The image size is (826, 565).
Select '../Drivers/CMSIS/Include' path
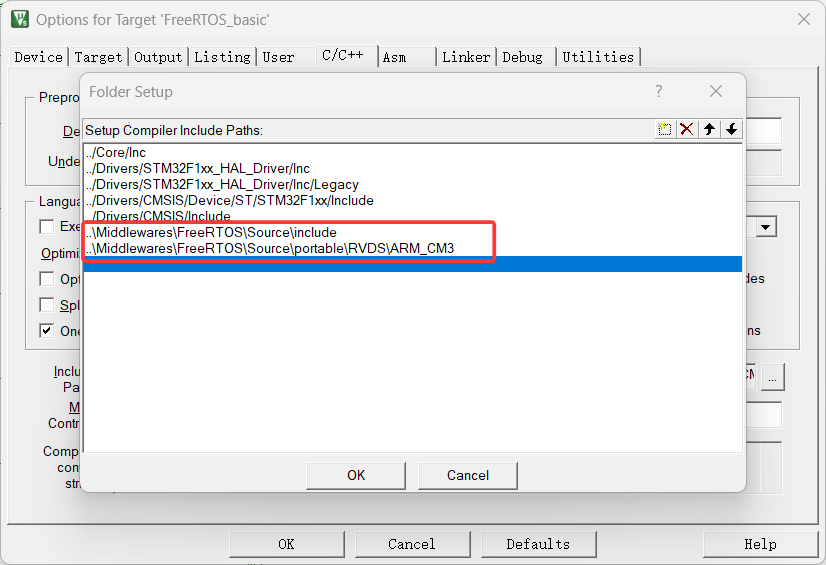coord(412,216)
